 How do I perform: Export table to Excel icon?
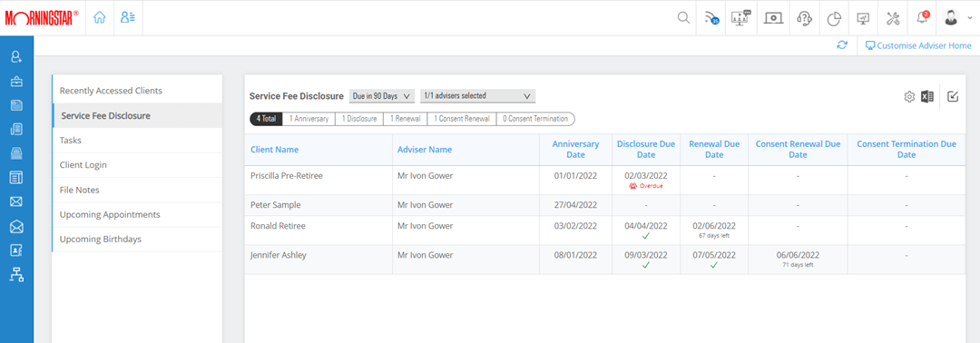click(x=927, y=97)
